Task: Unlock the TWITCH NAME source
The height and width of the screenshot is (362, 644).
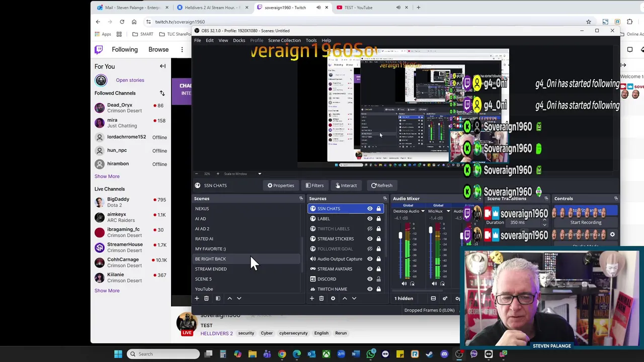Action: coord(378,289)
